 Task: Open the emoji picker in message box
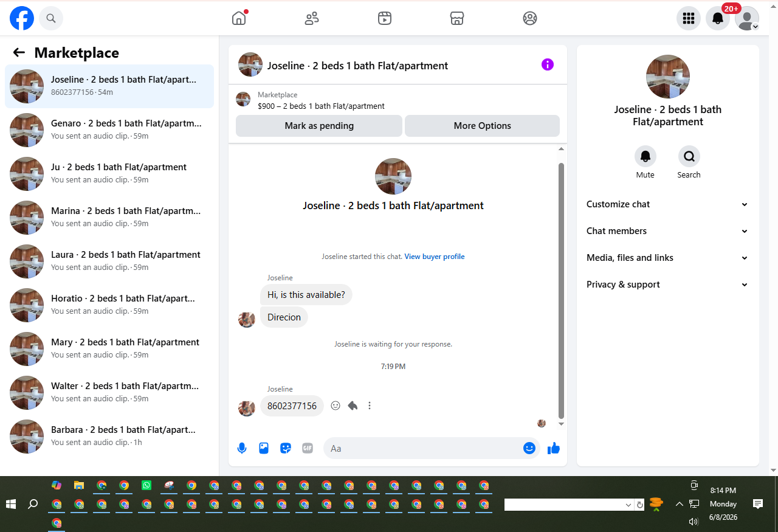(529, 448)
